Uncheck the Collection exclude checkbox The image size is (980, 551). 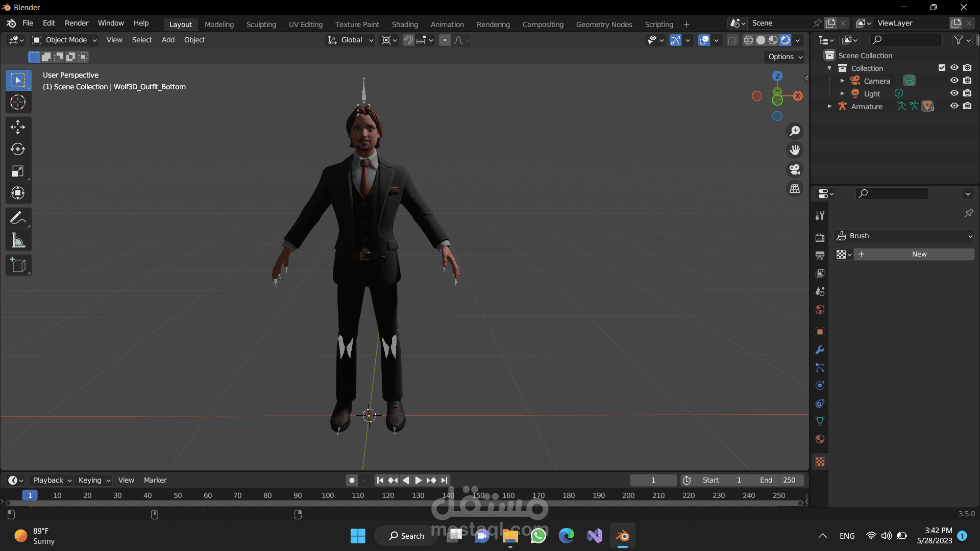[942, 68]
